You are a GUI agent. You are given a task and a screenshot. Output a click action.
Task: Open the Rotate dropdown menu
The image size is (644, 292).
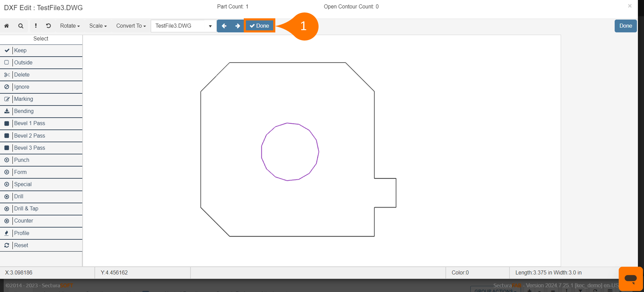pyautogui.click(x=70, y=26)
